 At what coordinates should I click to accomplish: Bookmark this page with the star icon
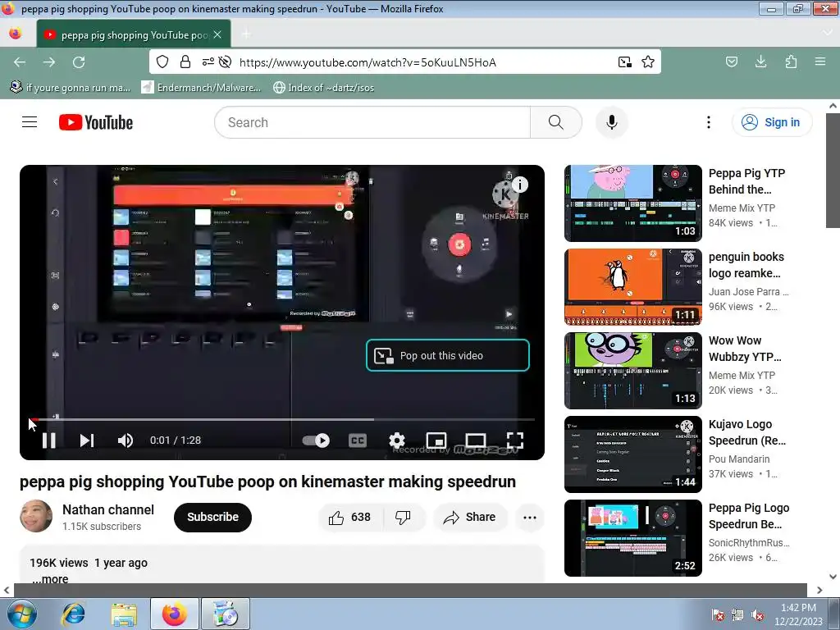pyautogui.click(x=648, y=62)
